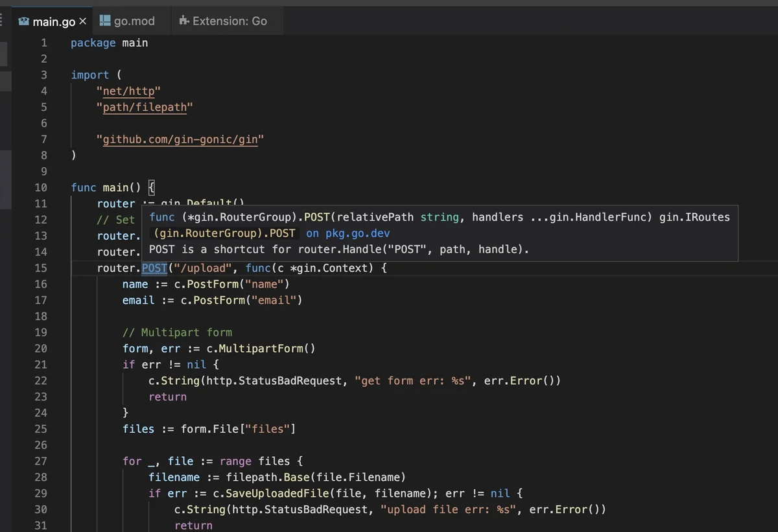Open the pkg.go.dev link in hover popup
The image size is (778, 532).
coord(348,233)
